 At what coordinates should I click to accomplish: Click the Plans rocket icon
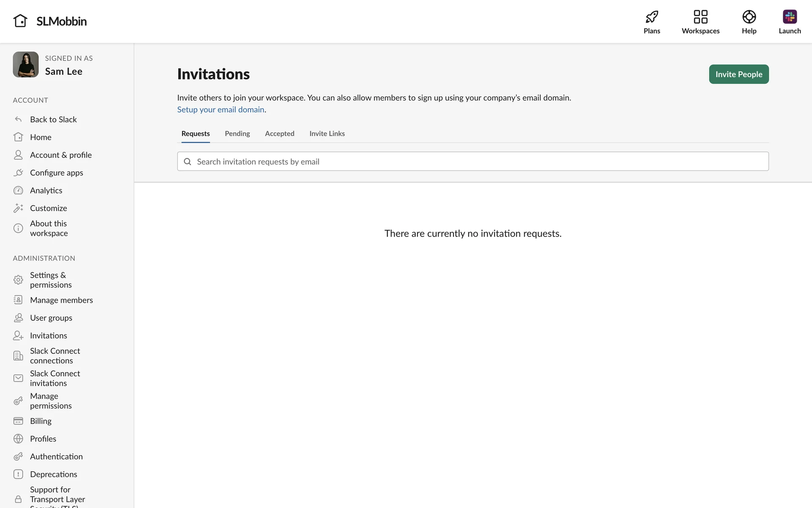click(x=652, y=17)
